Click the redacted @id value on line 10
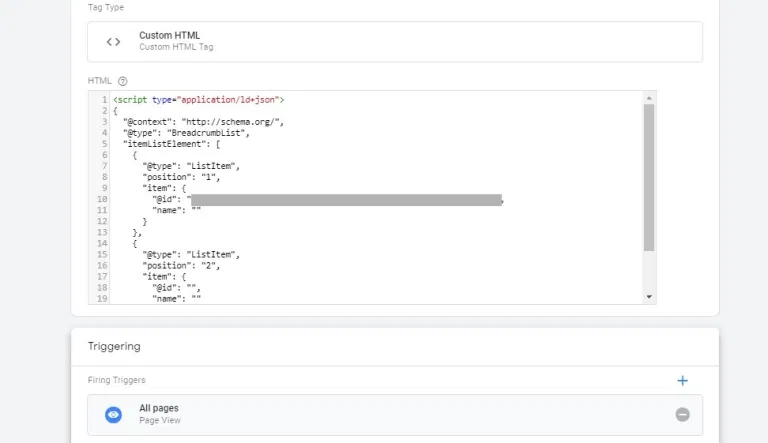Screen dimensions: 768x443 pyautogui.click(x=345, y=199)
